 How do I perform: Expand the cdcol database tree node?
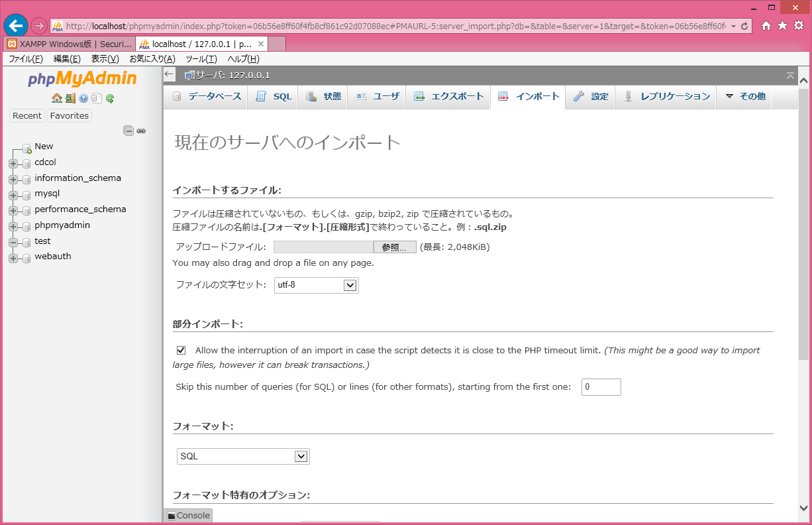tap(13, 163)
